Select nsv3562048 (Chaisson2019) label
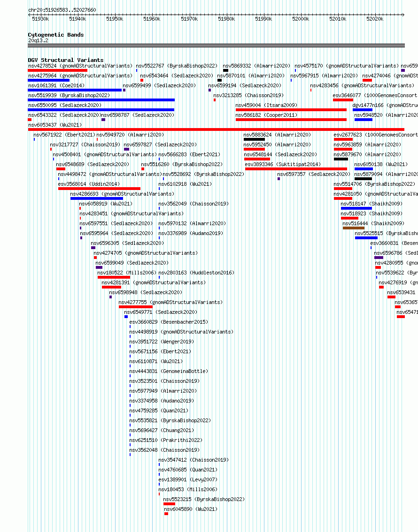This screenshot has height=532, width=418. (x=165, y=449)
